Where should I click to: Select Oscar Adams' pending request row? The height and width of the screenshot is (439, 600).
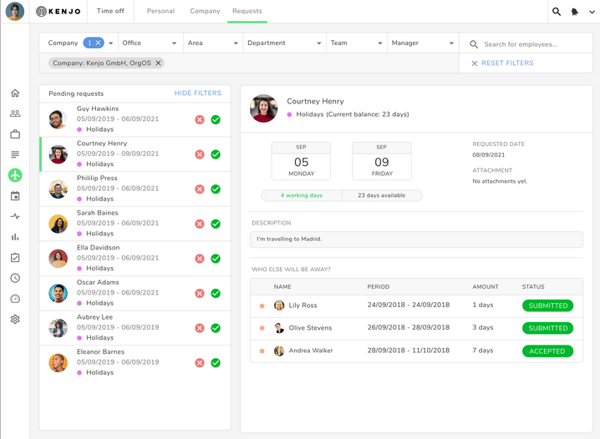pyautogui.click(x=135, y=293)
